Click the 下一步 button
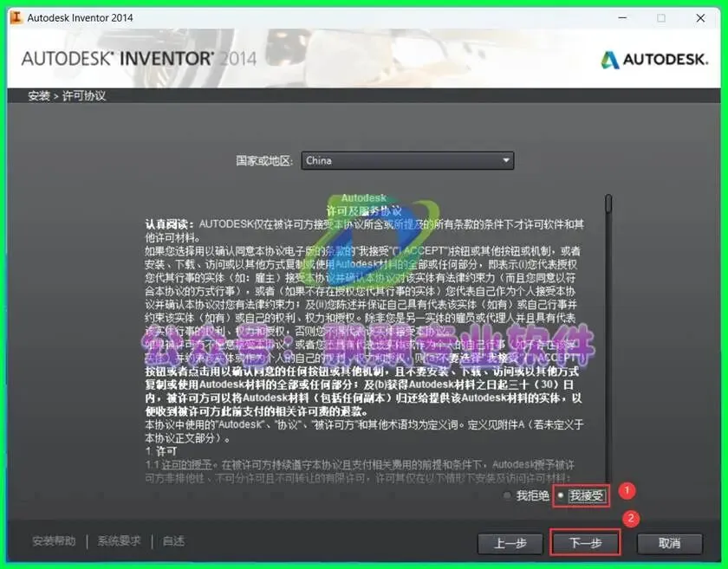This screenshot has height=569, width=728. coord(585,543)
